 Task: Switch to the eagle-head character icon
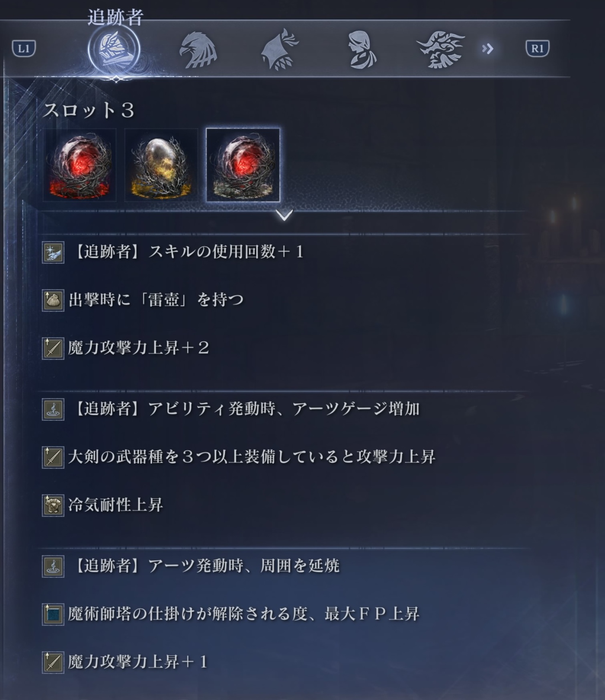(198, 50)
